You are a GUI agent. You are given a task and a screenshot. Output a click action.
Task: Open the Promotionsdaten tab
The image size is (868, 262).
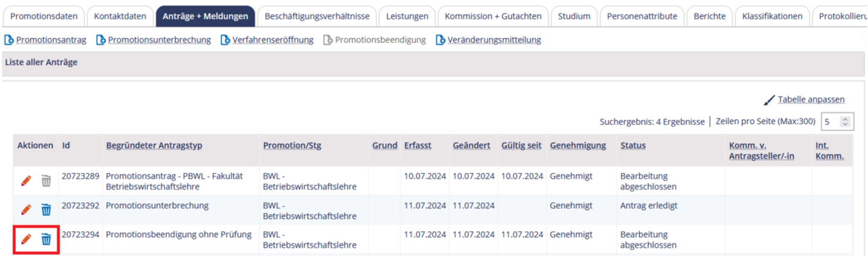pyautogui.click(x=43, y=16)
